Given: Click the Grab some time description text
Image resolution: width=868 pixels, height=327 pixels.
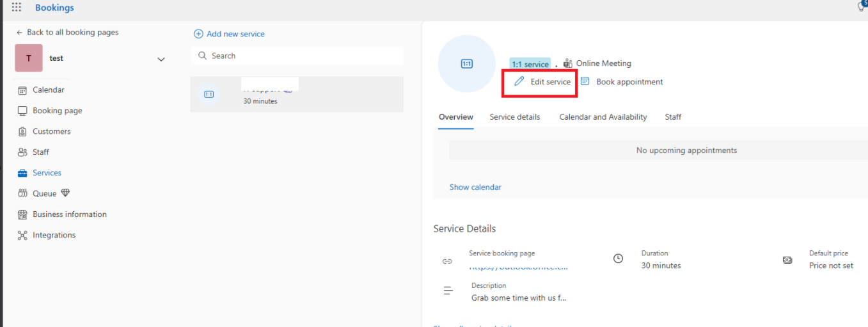Looking at the screenshot, I should (519, 298).
